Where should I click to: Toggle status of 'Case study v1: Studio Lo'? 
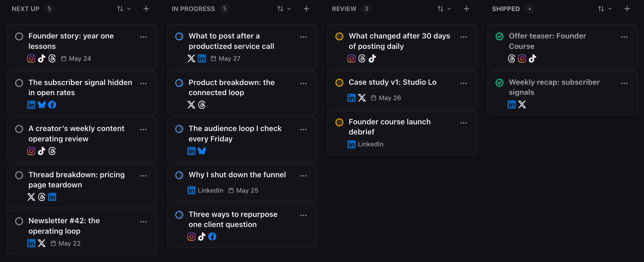[x=339, y=83]
